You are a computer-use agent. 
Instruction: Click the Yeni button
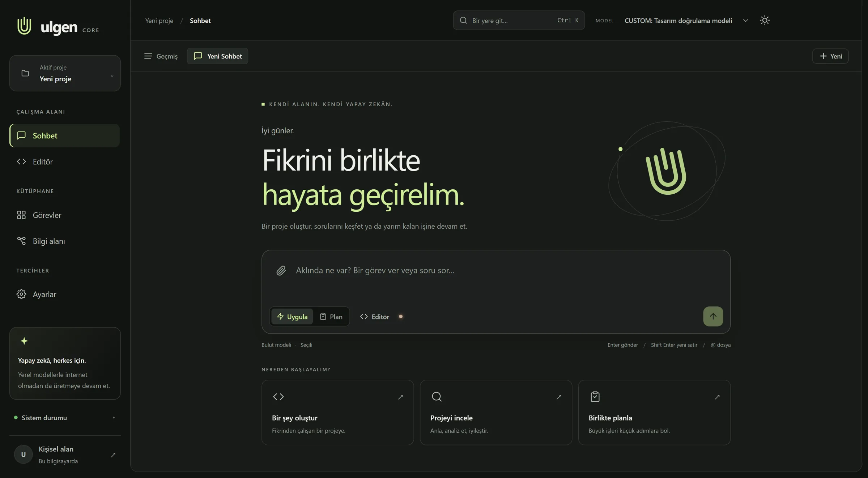coord(830,56)
